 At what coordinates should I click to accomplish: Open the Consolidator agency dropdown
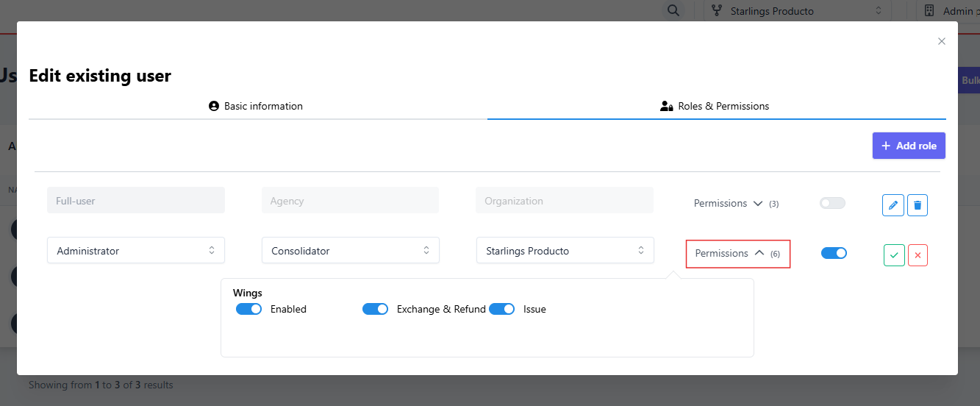click(x=350, y=251)
